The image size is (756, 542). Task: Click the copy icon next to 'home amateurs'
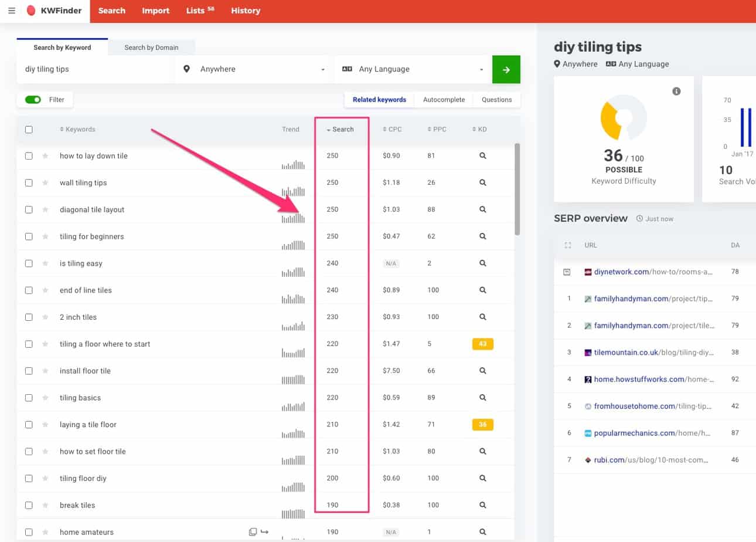253,531
